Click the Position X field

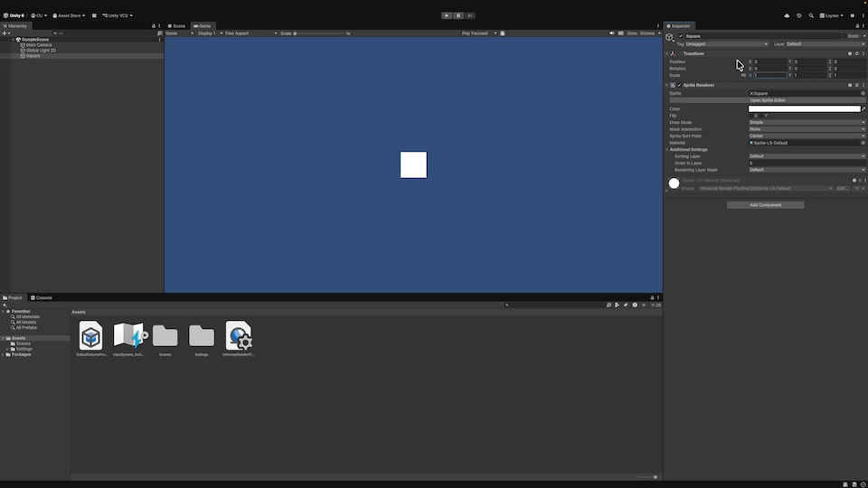coord(770,62)
